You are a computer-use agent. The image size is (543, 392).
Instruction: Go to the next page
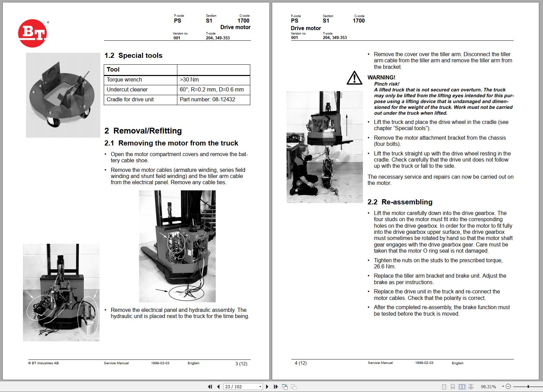point(267,387)
